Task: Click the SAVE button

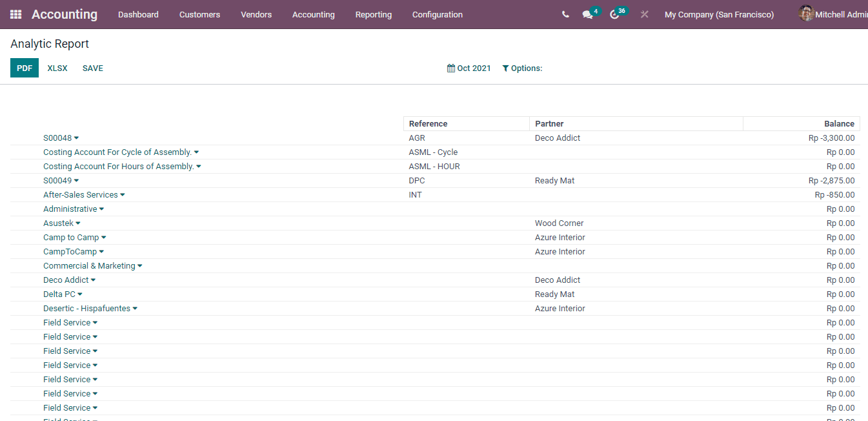Action: click(x=92, y=68)
